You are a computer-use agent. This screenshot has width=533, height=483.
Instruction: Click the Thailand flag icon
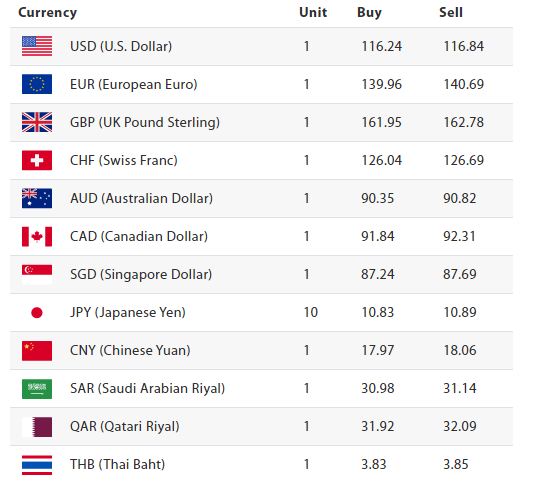[x=37, y=465]
